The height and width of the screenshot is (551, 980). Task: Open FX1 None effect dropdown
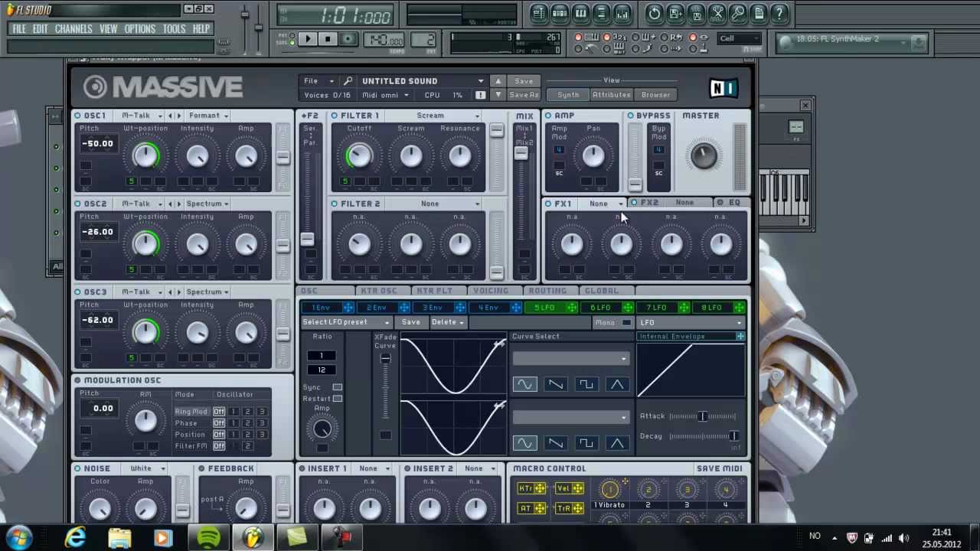[605, 204]
